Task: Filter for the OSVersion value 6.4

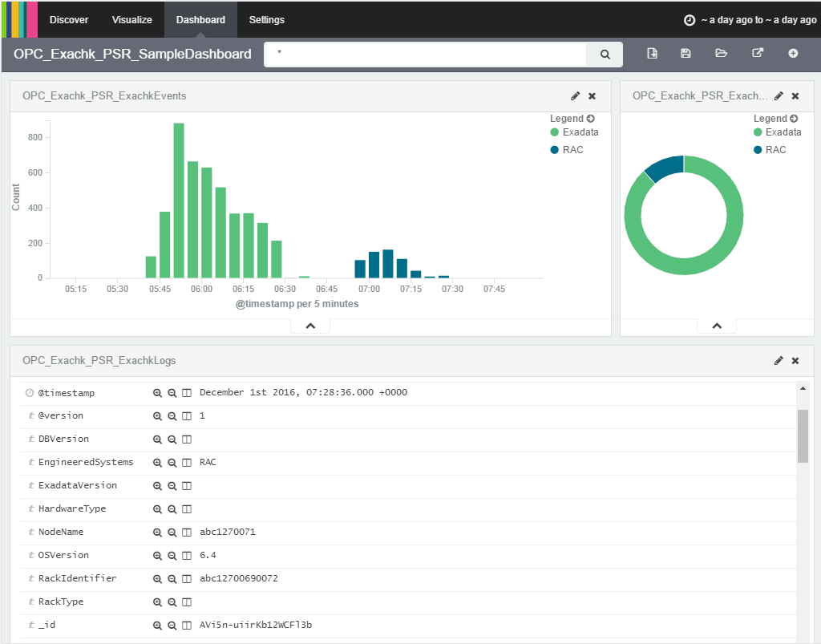Action: pyautogui.click(x=157, y=556)
